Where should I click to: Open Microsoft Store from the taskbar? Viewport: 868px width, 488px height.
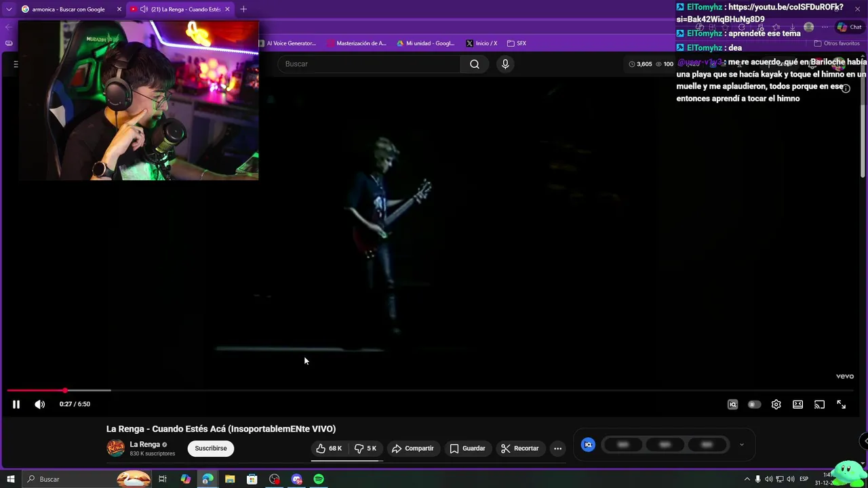click(x=252, y=479)
